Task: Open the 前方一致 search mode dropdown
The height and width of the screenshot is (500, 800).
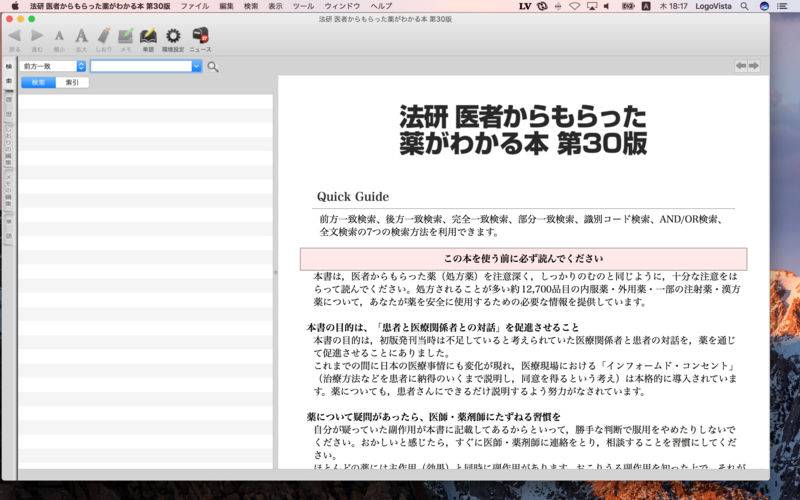Action: pos(53,66)
